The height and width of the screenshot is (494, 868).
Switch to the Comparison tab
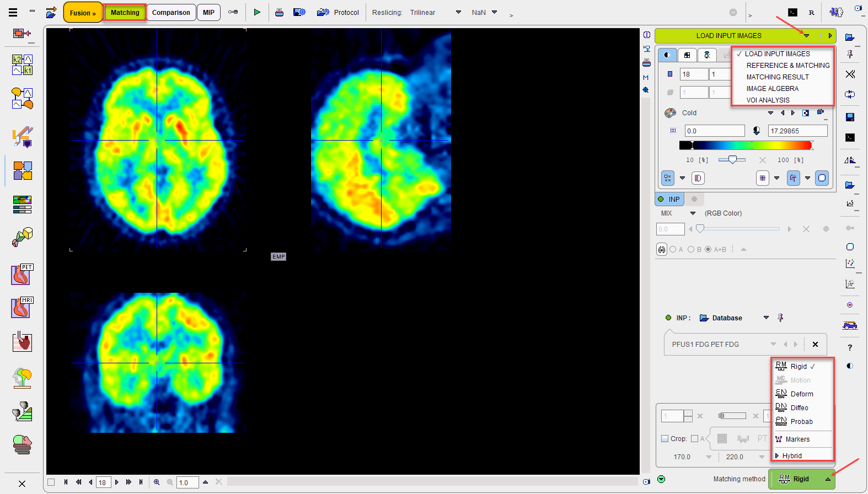click(x=171, y=13)
